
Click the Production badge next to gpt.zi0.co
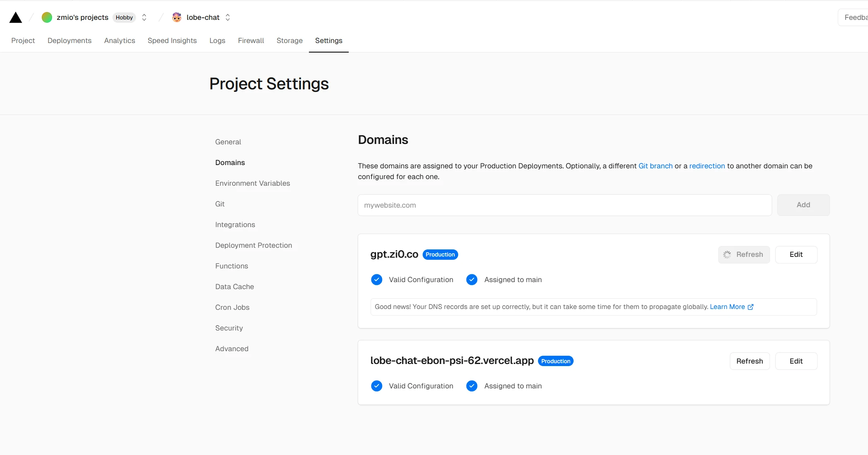440,255
